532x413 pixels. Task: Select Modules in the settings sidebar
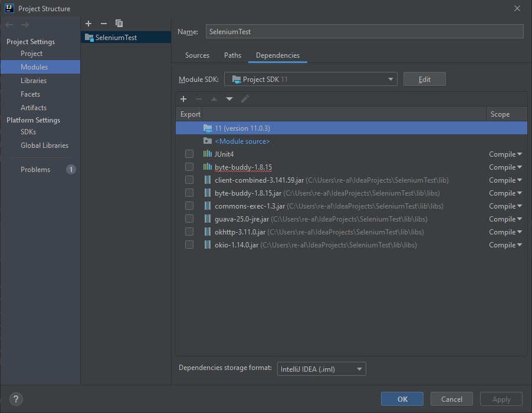pos(40,67)
